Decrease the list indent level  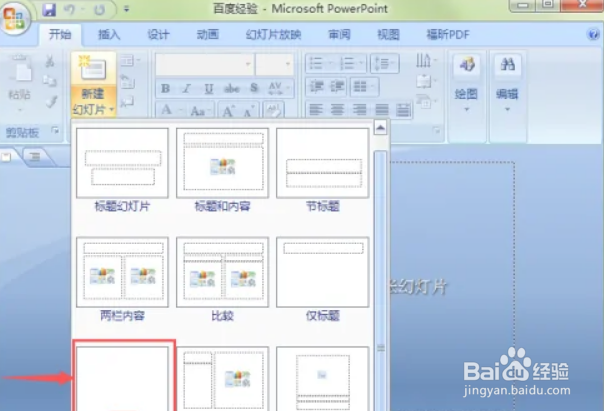click(316, 87)
